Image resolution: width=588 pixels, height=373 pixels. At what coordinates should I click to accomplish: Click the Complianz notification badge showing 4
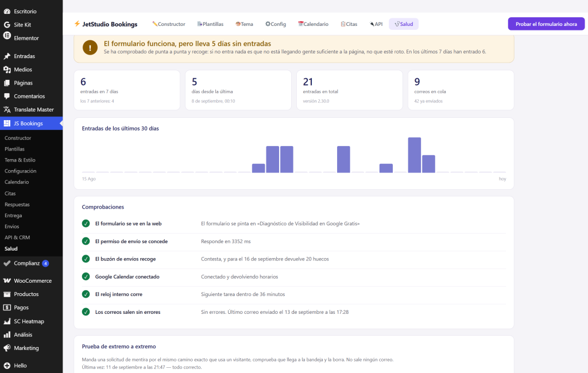[x=45, y=263]
